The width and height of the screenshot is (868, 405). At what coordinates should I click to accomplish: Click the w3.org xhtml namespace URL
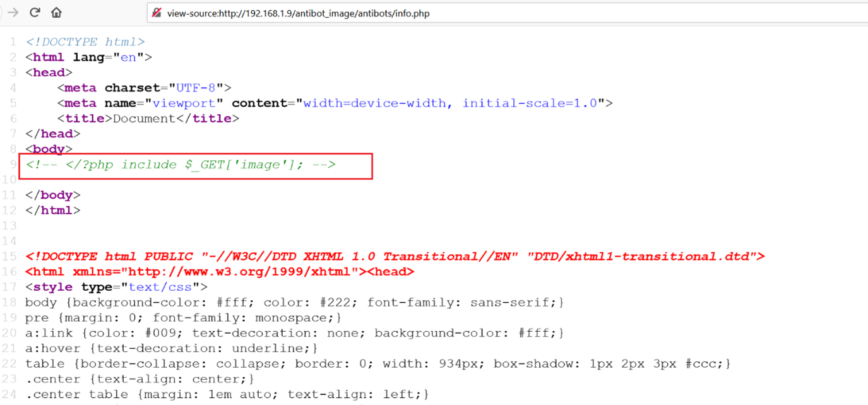(241, 272)
